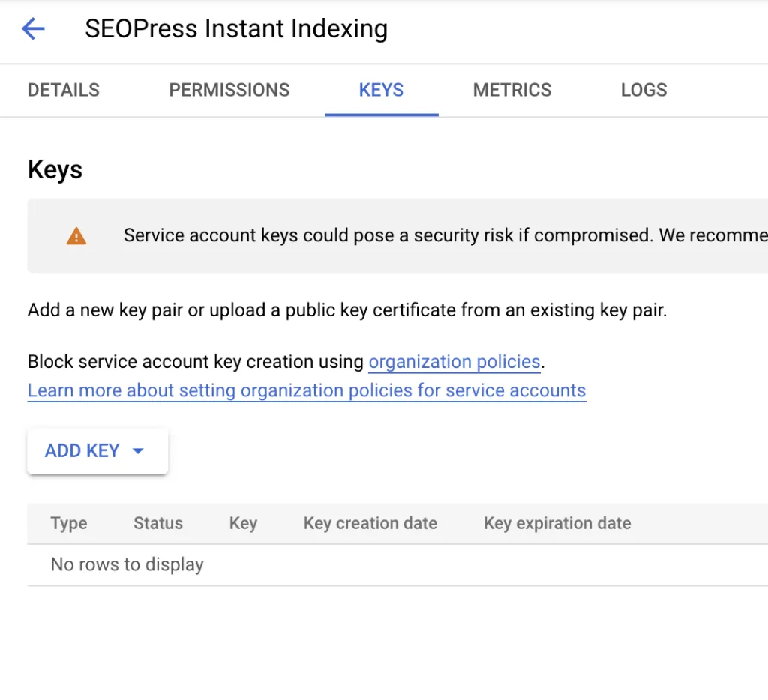The image size is (768, 700).
Task: Click the Key column header
Action: click(243, 523)
